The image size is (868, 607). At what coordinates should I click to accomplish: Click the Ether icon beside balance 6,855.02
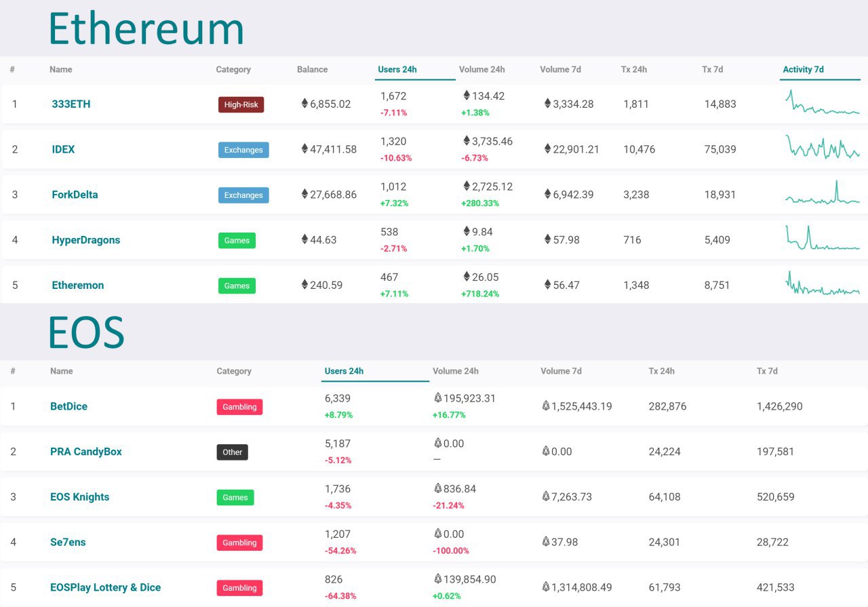[304, 104]
